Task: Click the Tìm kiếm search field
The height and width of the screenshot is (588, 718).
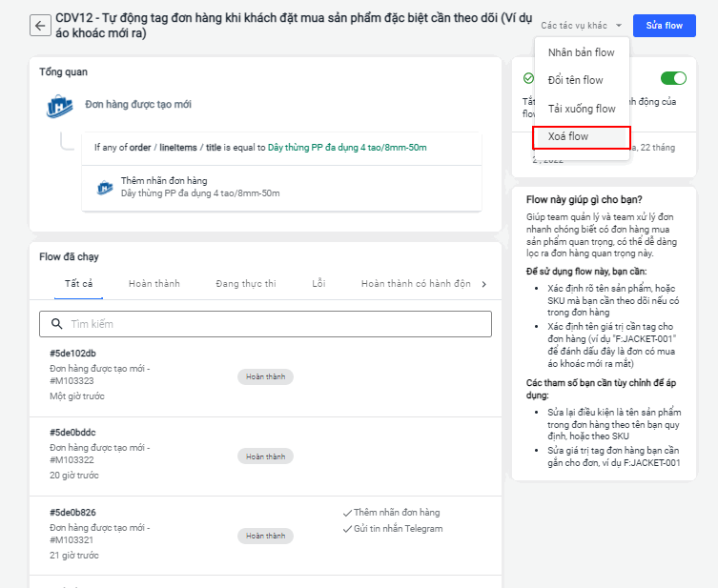Action: pos(277,324)
